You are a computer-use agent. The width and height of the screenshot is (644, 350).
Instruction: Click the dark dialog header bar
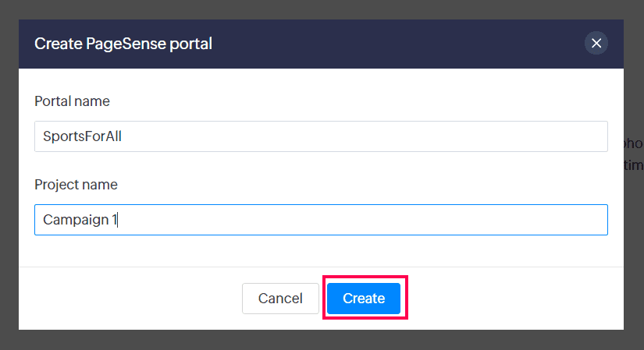390,44
